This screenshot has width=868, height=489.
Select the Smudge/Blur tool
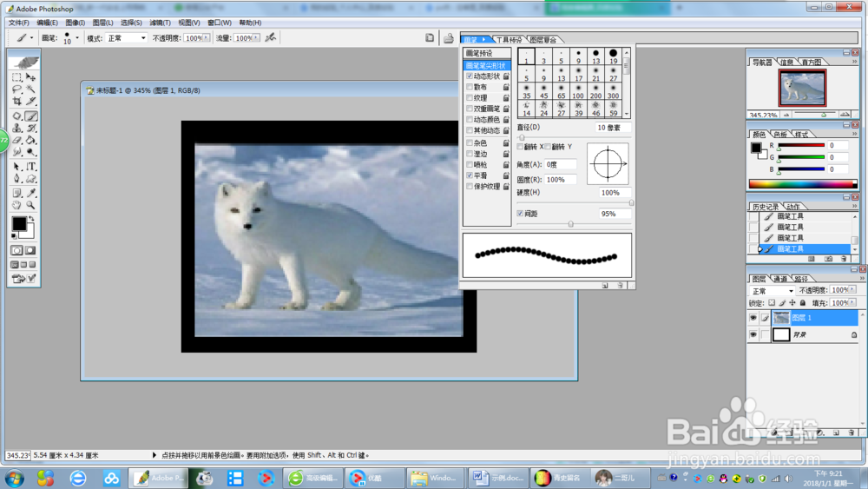click(16, 152)
